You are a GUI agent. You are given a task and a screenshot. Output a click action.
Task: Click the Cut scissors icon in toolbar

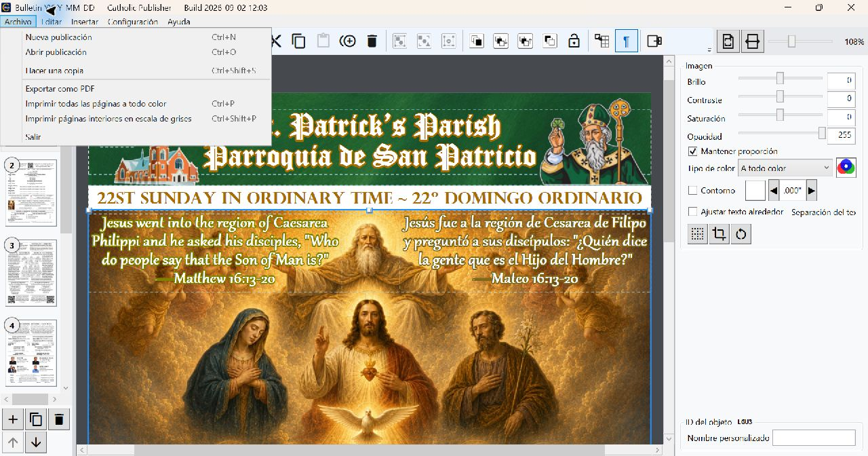coord(276,41)
